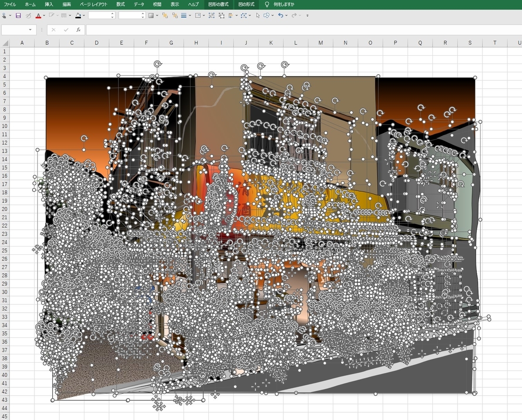Viewport: 522px width, 420px height.
Task: Select row 3 header
Action: (x=4, y=68)
